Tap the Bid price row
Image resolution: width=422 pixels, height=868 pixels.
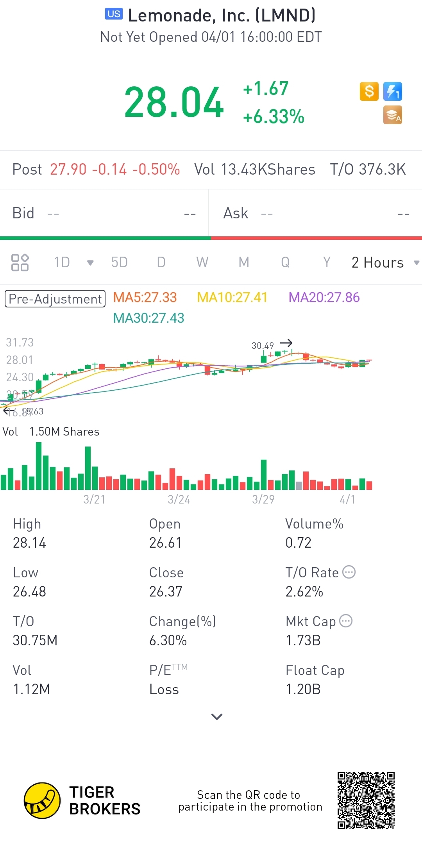(104, 213)
